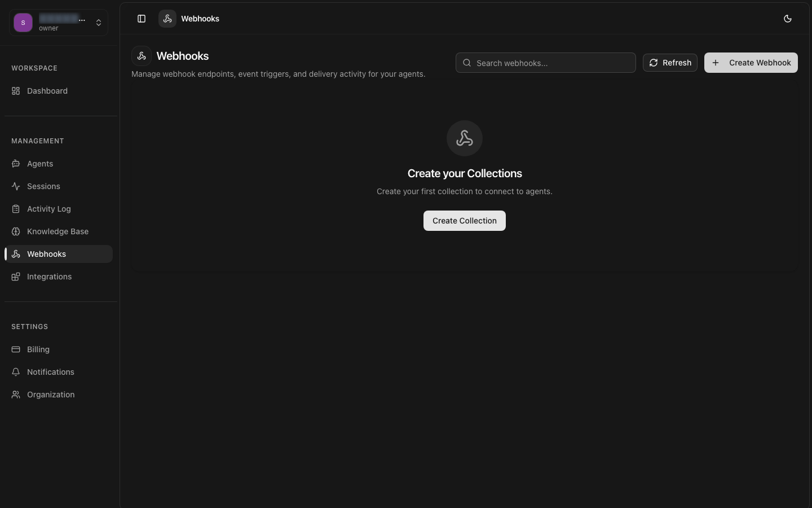Click the Notifications bell icon
Viewport: 812px width, 508px height.
coord(16,372)
